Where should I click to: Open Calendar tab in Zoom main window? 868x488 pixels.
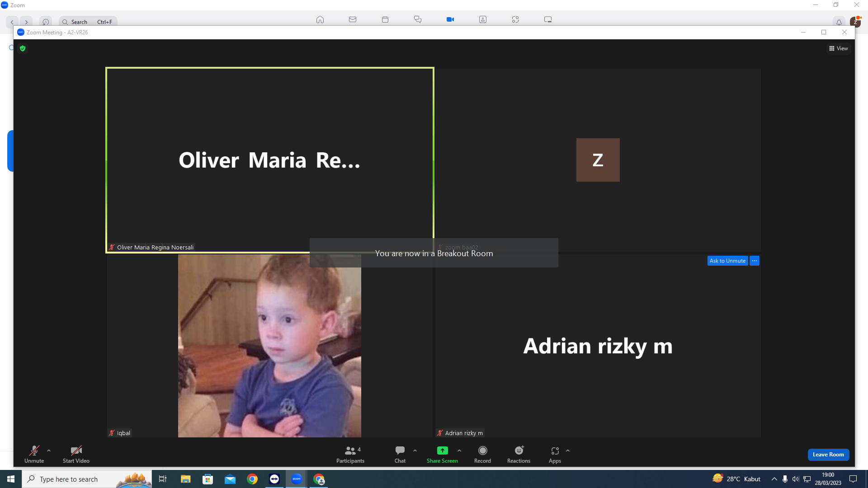[x=385, y=19]
